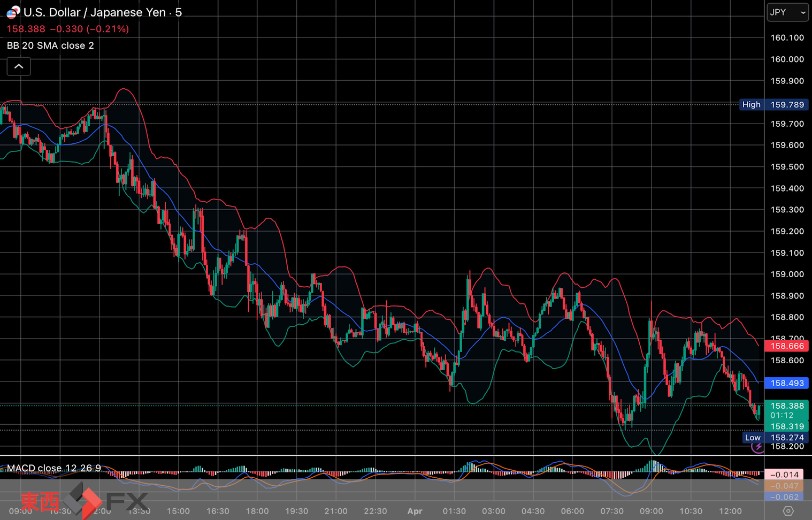The width and height of the screenshot is (812, 520).
Task: Click the USD/JPY flag symbol icon
Action: (13, 12)
